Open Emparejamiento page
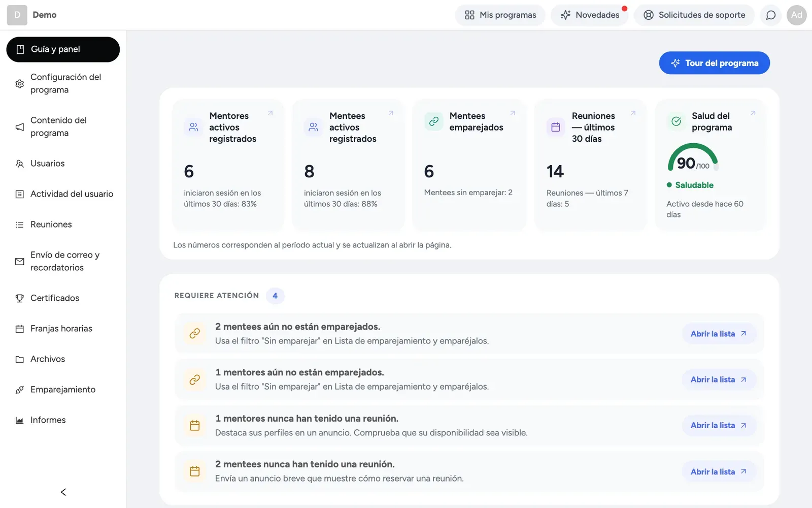The image size is (812, 508). tap(63, 390)
